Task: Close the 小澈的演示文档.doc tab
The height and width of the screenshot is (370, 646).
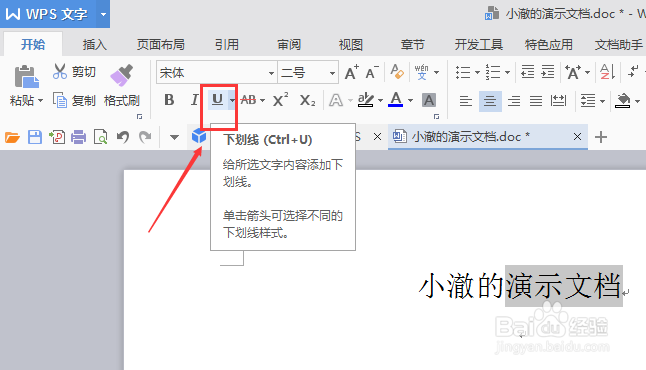Action: pyautogui.click(x=577, y=136)
